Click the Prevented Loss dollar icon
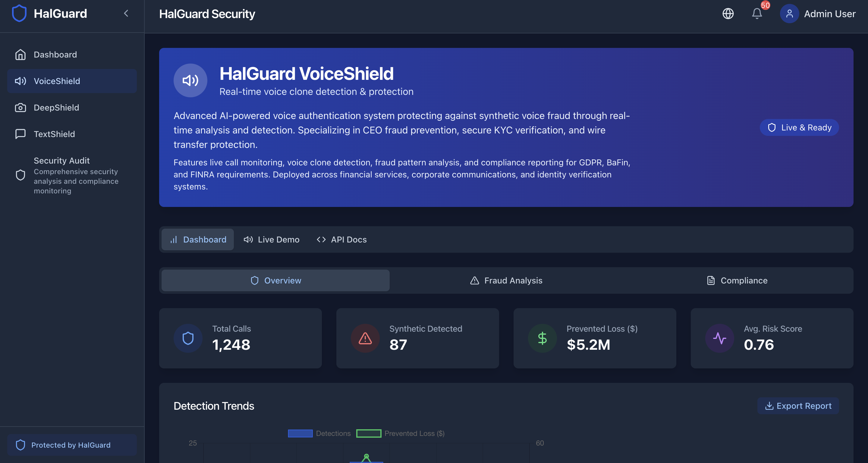868x463 pixels. point(542,338)
